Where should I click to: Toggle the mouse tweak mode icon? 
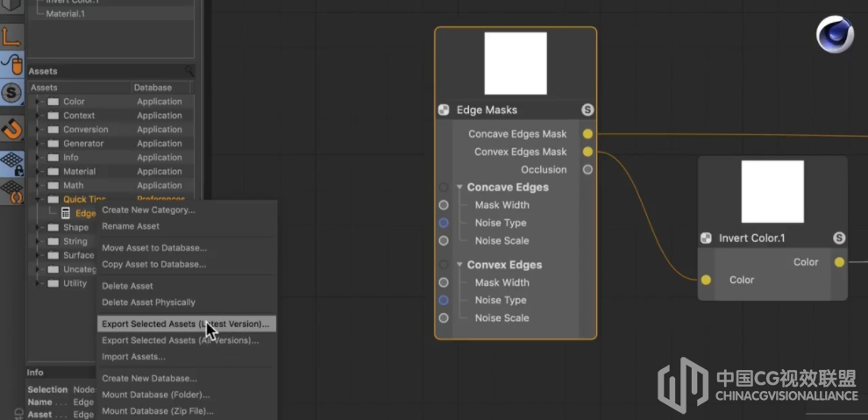[x=11, y=64]
